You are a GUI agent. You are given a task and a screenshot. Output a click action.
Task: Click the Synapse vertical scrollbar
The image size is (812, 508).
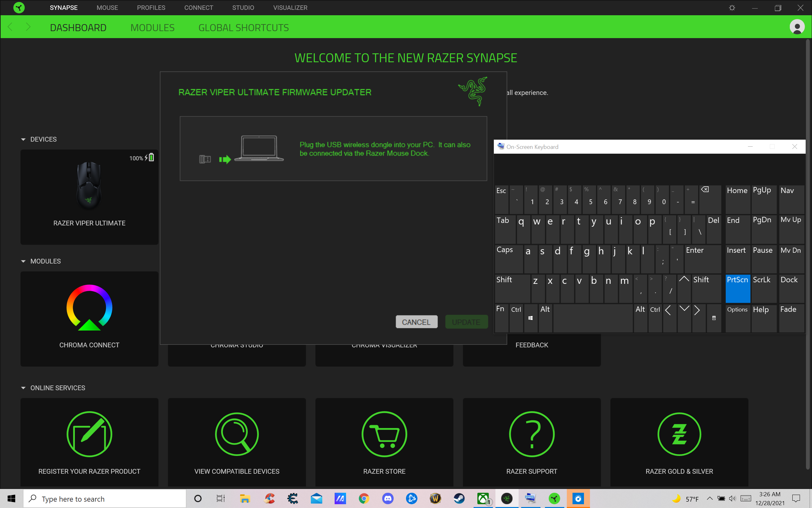808,254
